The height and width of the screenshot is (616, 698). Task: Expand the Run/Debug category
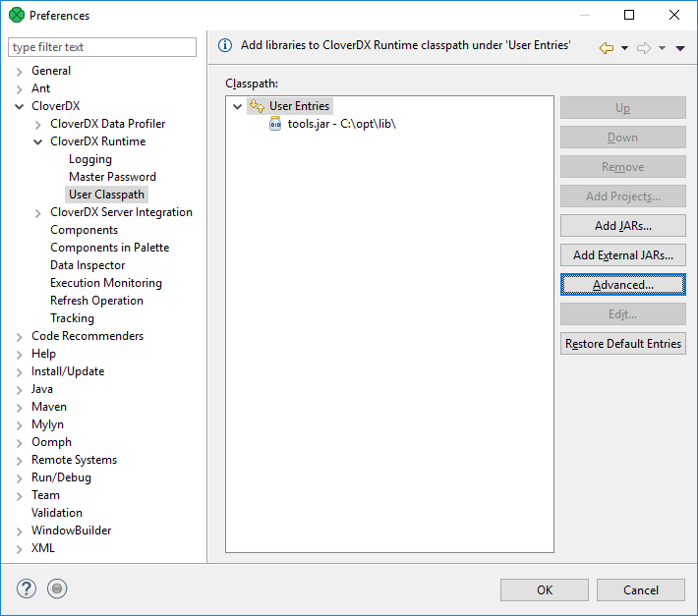19,478
